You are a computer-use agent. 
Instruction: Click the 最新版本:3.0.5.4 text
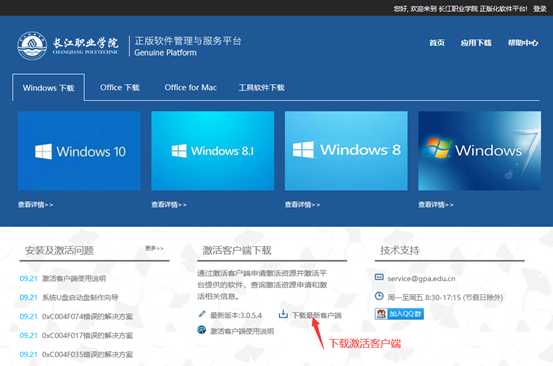coord(236,315)
